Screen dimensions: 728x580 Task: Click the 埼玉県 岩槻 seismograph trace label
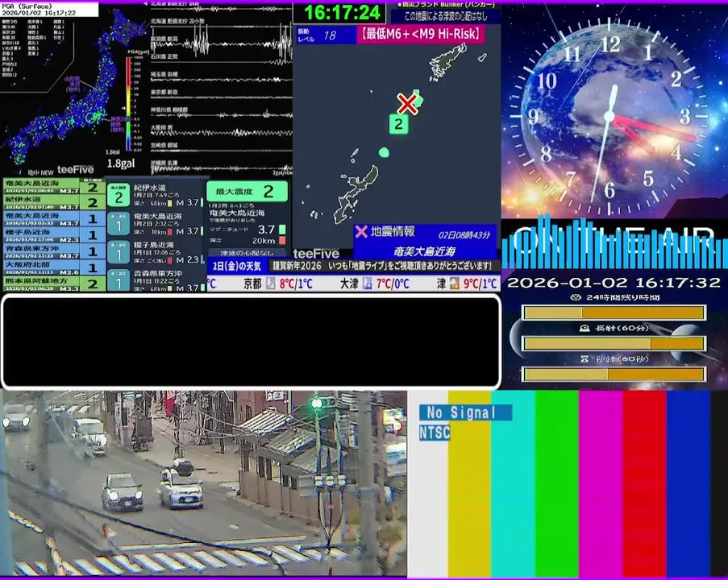(x=164, y=74)
